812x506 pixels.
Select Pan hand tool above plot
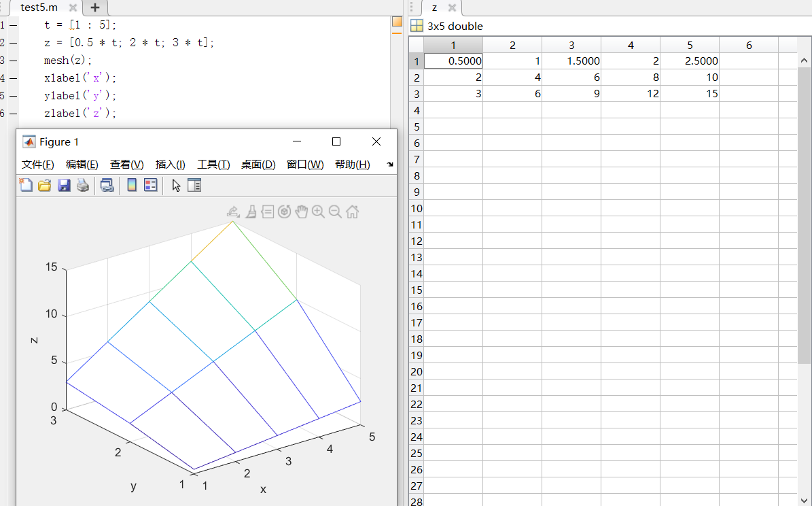(x=302, y=212)
